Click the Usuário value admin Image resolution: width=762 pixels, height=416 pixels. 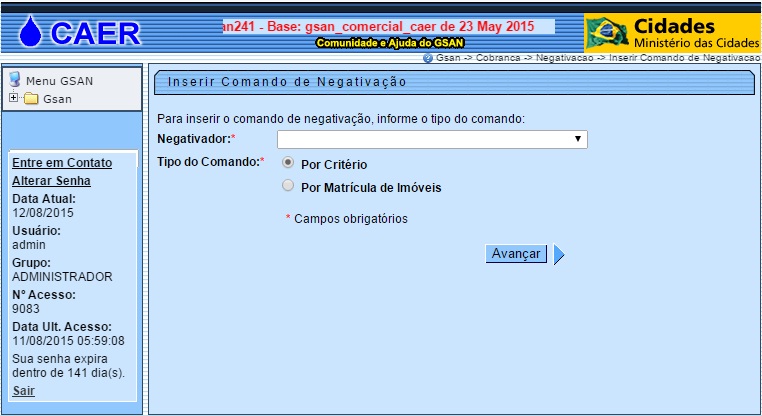click(x=29, y=245)
